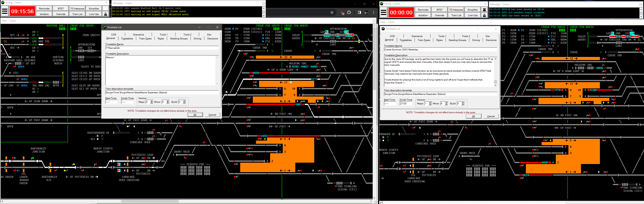Click telephone icon in right SimSig window
This screenshot has width=644, height=204.
click(x=484, y=10)
